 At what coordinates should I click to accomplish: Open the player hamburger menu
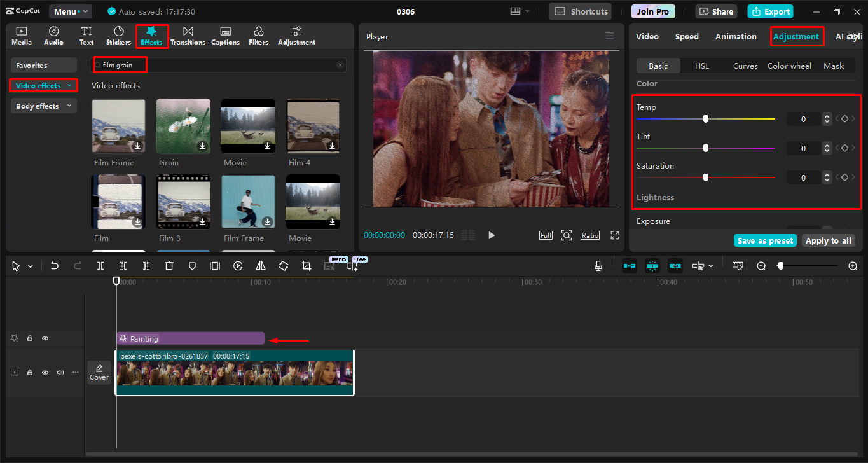point(610,36)
